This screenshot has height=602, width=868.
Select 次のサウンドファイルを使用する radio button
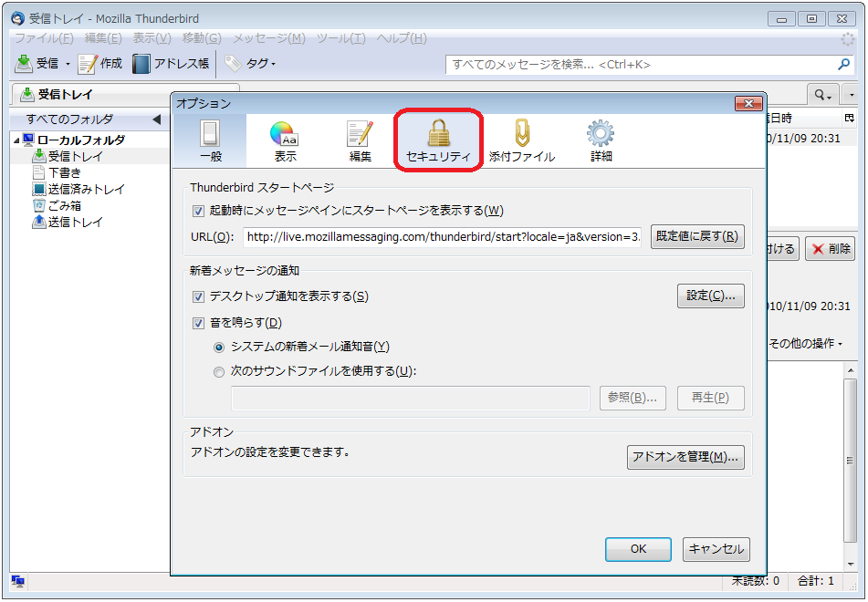[219, 372]
